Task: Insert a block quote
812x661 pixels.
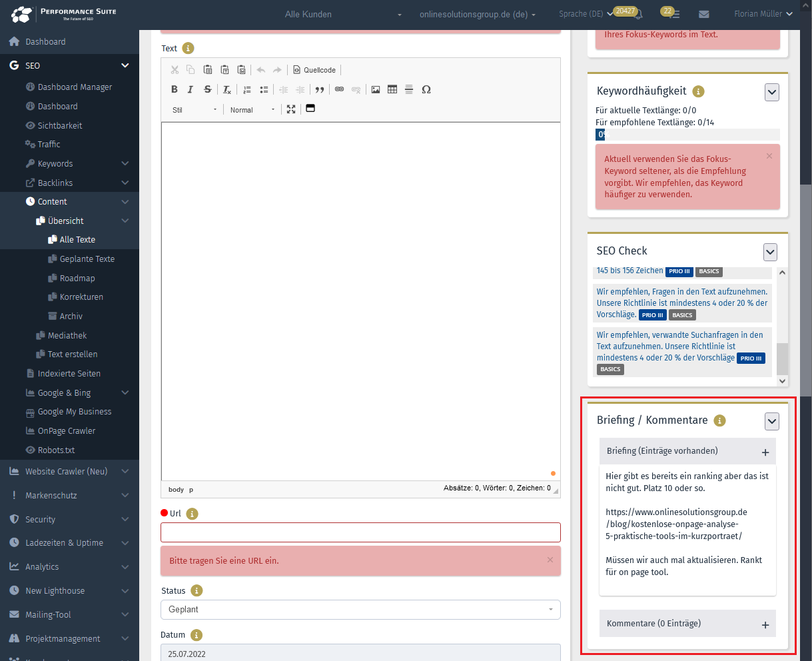Action: [x=320, y=89]
